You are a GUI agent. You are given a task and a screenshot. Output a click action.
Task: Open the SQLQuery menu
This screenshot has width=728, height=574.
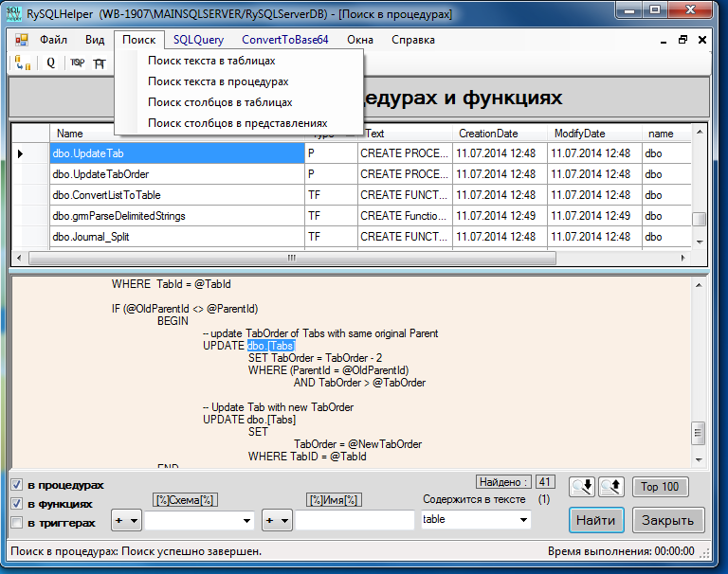tap(198, 40)
